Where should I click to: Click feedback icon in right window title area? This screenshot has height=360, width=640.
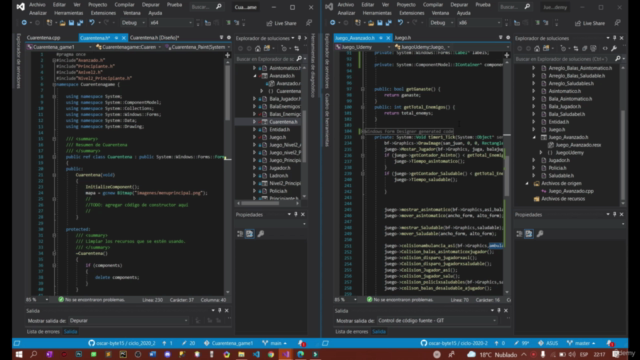click(618, 23)
